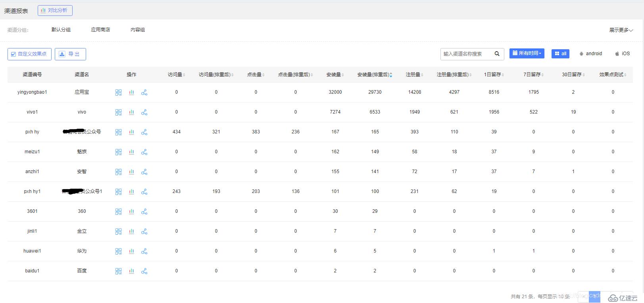The image size is (644, 303).
Task: Open QR code for baidu1 channel
Action: point(118,271)
